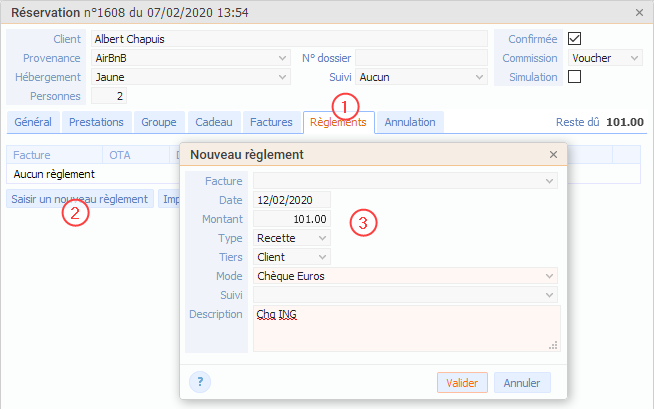Click the Valider button
654x410 pixels.
pos(462,382)
